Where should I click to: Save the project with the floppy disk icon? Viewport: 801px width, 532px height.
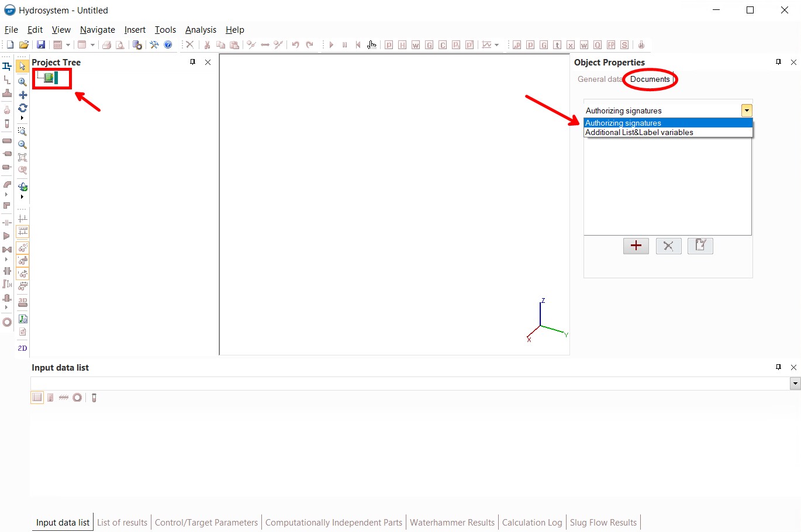(41, 45)
